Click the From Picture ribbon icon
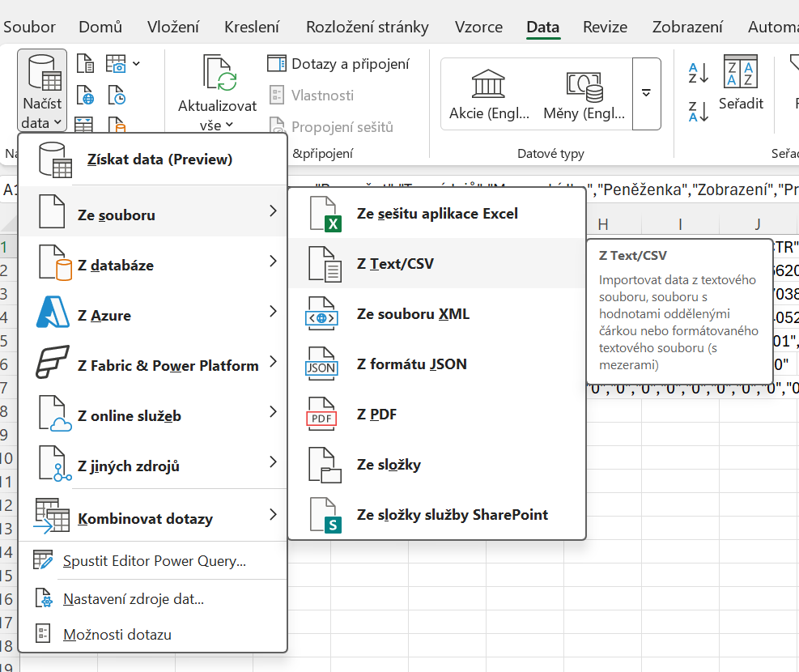 coord(116,64)
